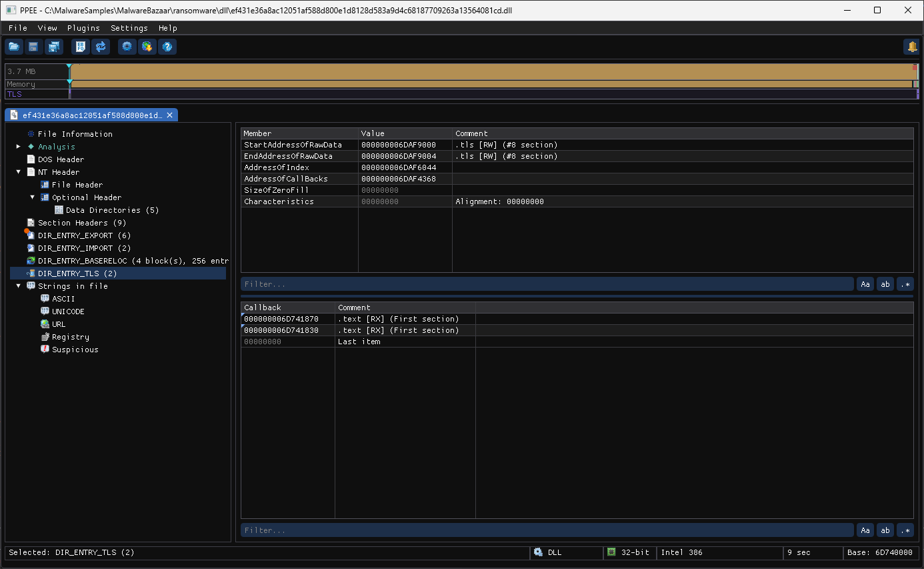Select DIR_ENTRY_TLS (2) in tree
The width and height of the screenshot is (924, 569).
click(x=118, y=273)
